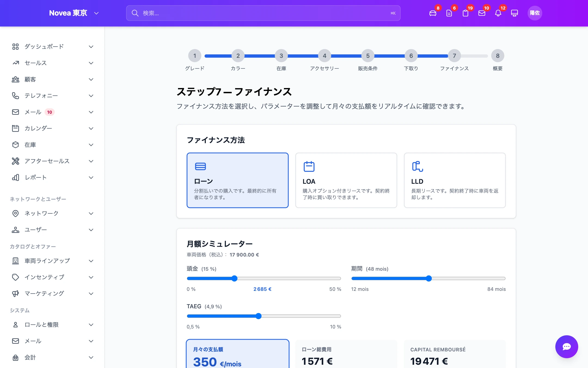This screenshot has width=588, height=368.
Task: Open the document icon with 6 badge
Action: tap(449, 13)
